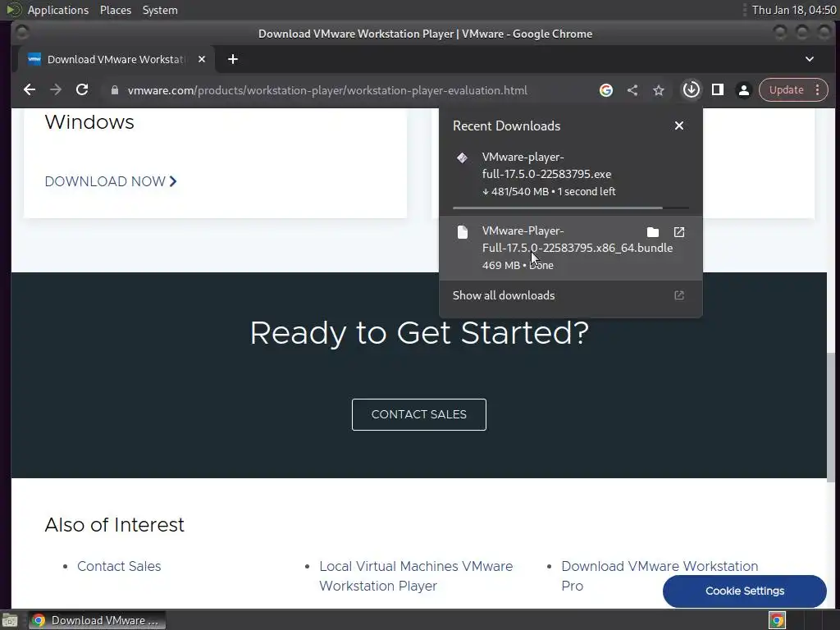Click the Ready to Get Started heading
Viewport: 840px width, 630px height.
(419, 333)
